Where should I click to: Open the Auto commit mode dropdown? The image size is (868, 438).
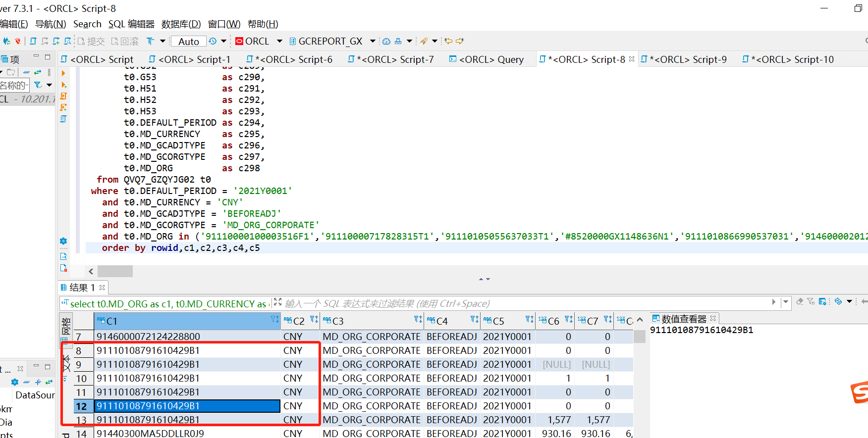pyautogui.click(x=189, y=42)
